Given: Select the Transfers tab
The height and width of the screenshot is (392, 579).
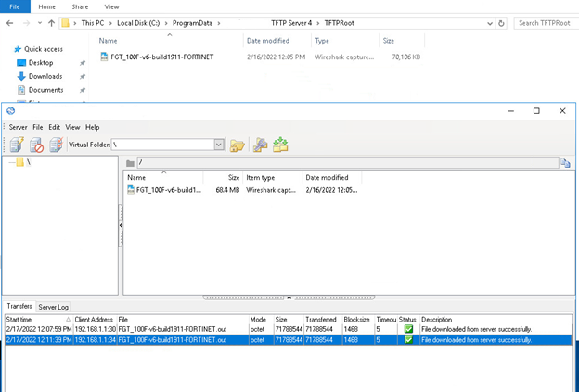Looking at the screenshot, I should (19, 306).
